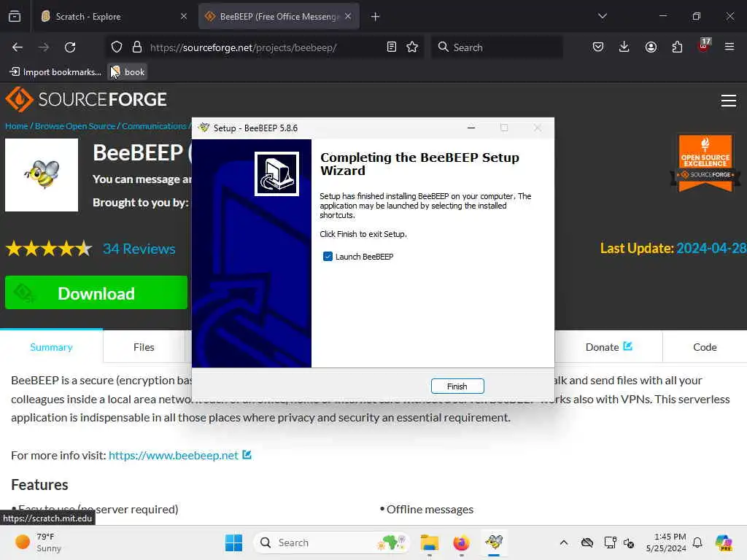747x560 pixels.
Task: Click the Finish button in setup wizard
Action: 457,386
